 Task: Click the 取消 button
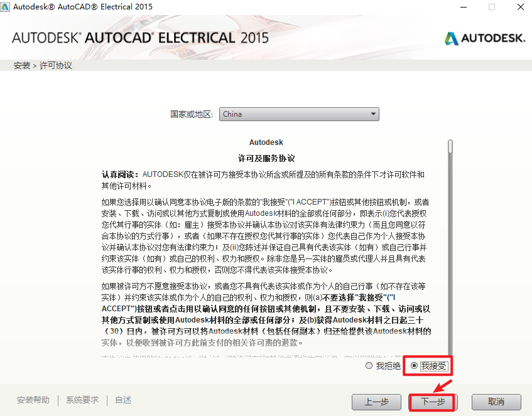[x=496, y=402]
